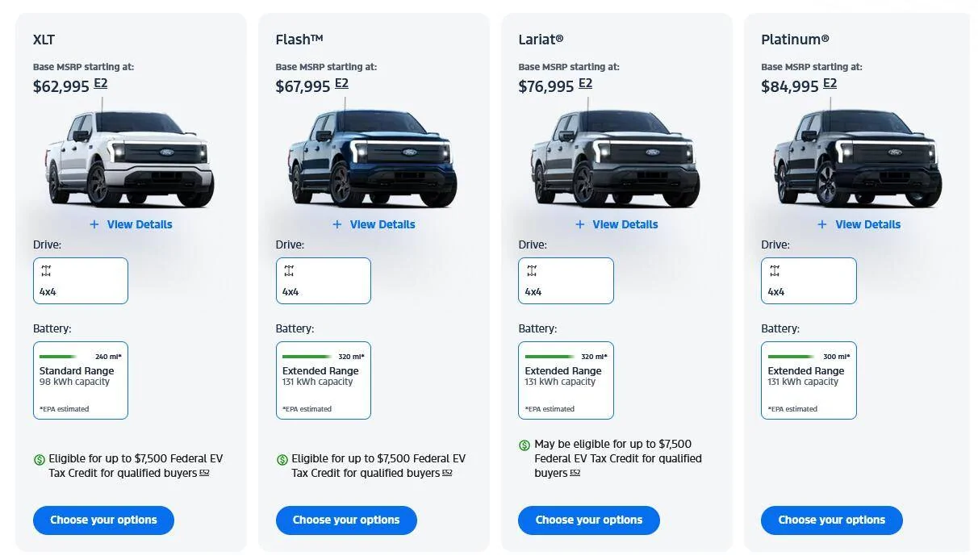This screenshot has height=560, width=978.
Task: Expand View Details for the Lariat trim
Action: [x=616, y=224]
